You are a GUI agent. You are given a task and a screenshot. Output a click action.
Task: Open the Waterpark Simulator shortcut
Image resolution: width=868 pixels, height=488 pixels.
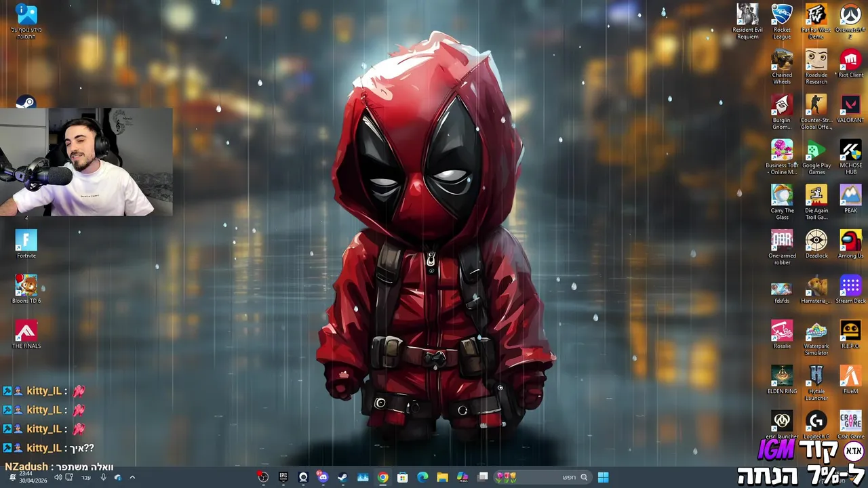coord(816,338)
